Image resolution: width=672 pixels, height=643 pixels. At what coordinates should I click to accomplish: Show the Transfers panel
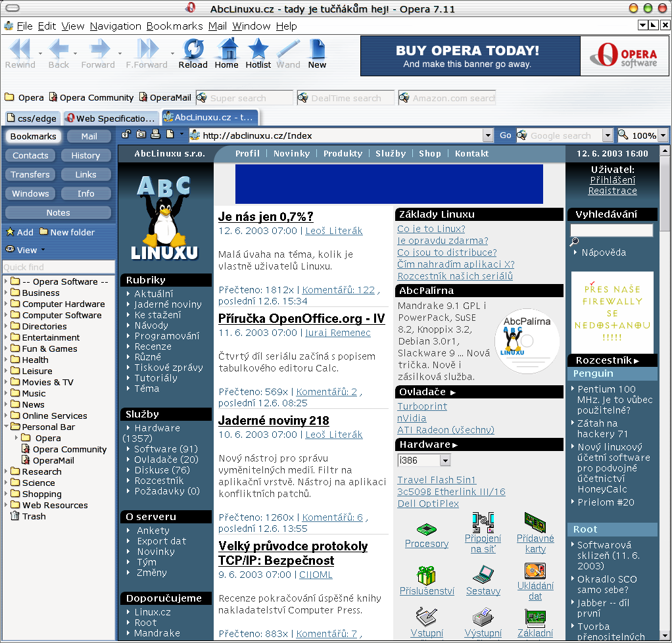tap(30, 174)
